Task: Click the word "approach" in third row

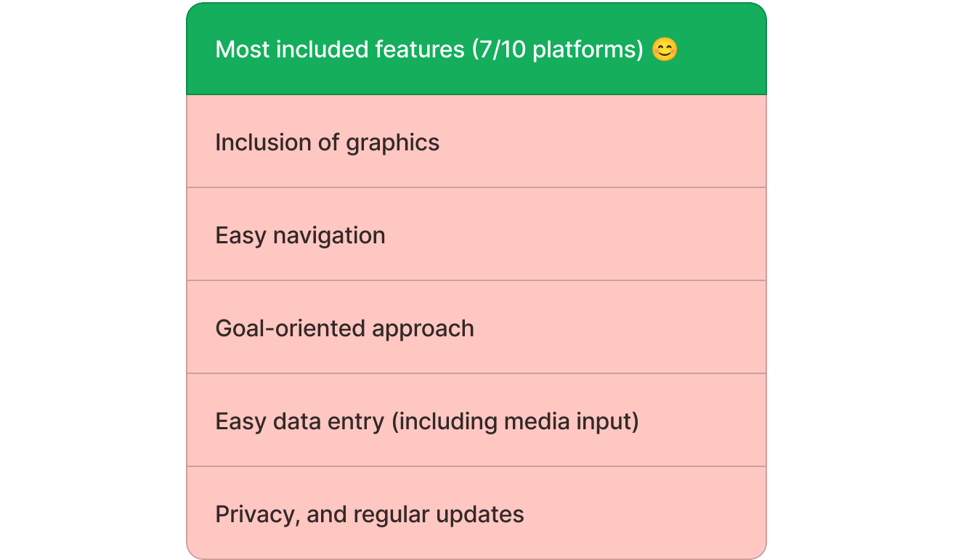Action: [423, 328]
